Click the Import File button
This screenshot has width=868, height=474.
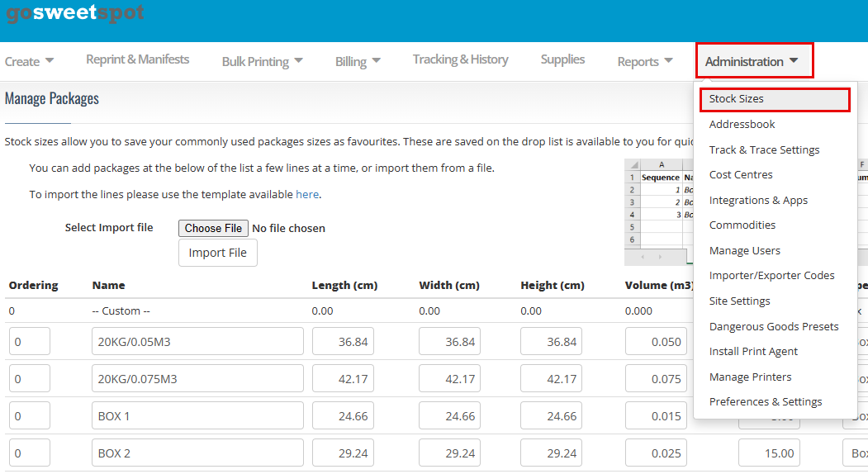tap(217, 253)
